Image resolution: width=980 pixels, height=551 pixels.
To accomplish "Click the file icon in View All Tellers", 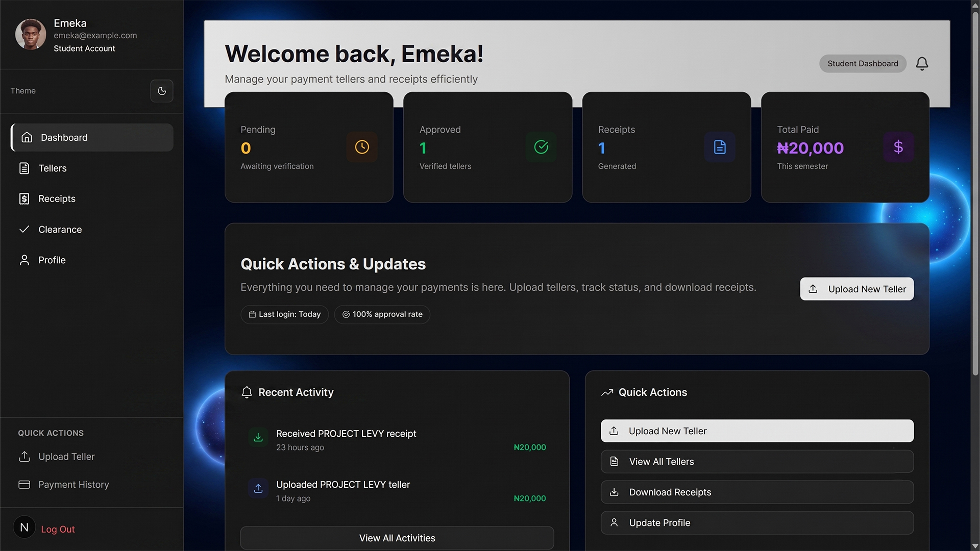I will point(614,462).
